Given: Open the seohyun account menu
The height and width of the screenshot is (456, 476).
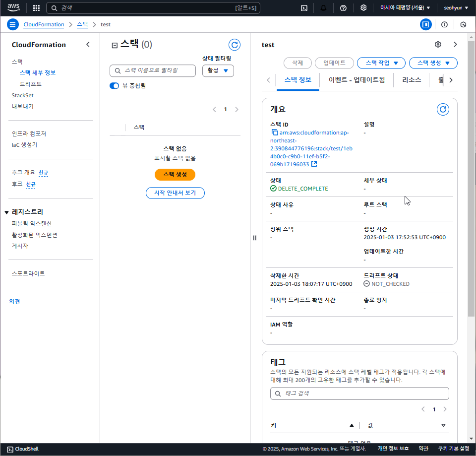Looking at the screenshot, I should pyautogui.click(x=456, y=7).
